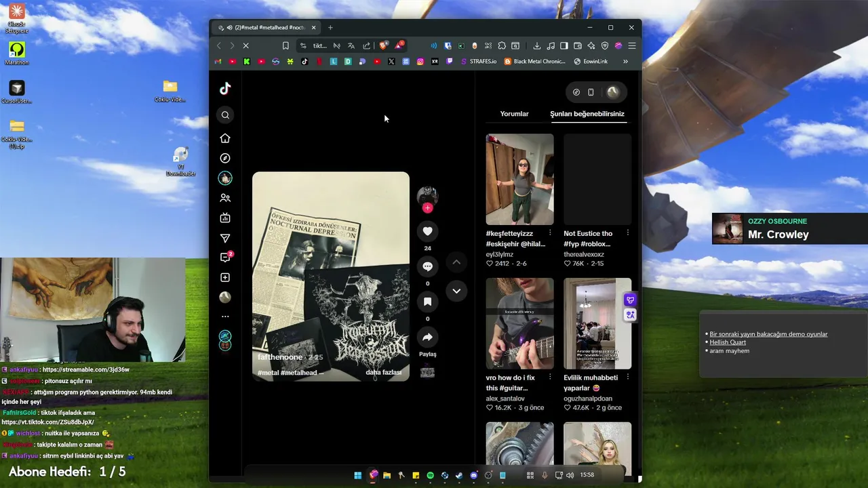Open browser downloads icon
Screen dimensions: 868x488
pyautogui.click(x=536, y=45)
